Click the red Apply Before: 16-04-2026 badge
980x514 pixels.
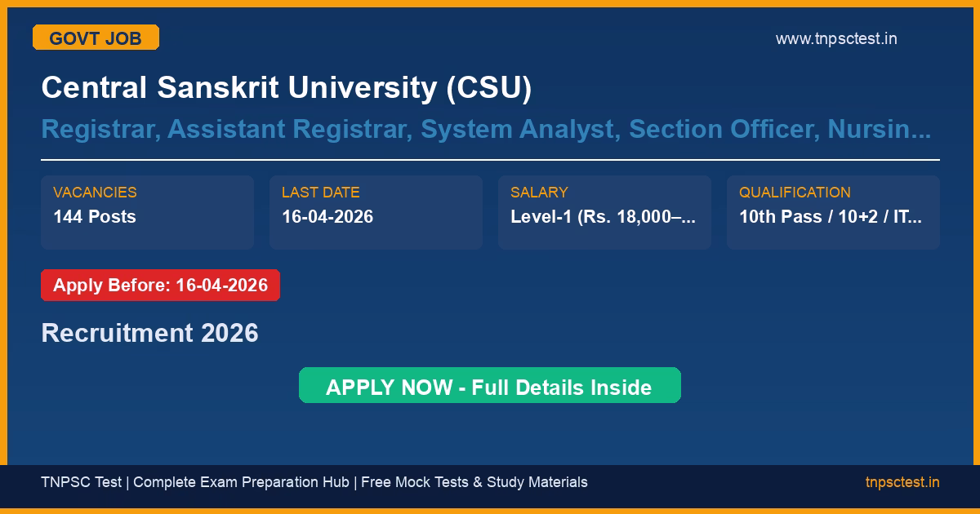coord(160,286)
